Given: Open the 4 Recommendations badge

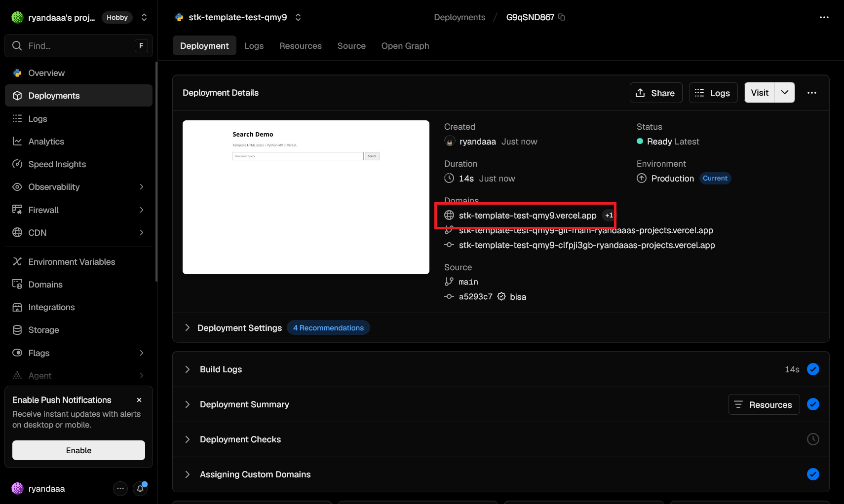Looking at the screenshot, I should pyautogui.click(x=328, y=328).
